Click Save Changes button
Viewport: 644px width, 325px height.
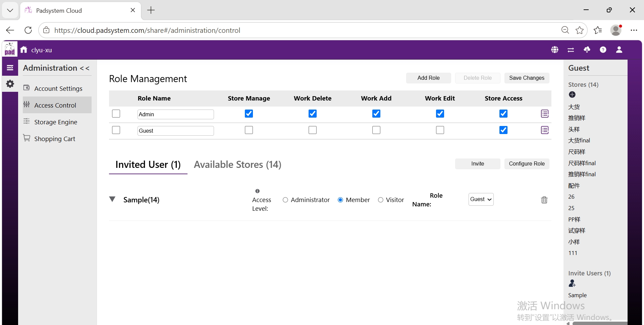[527, 78]
